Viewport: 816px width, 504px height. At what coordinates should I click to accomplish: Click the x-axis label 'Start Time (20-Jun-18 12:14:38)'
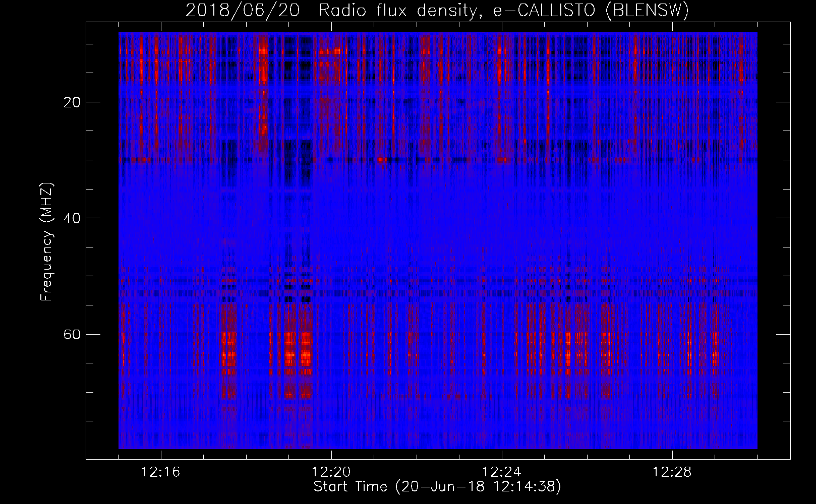[437, 487]
